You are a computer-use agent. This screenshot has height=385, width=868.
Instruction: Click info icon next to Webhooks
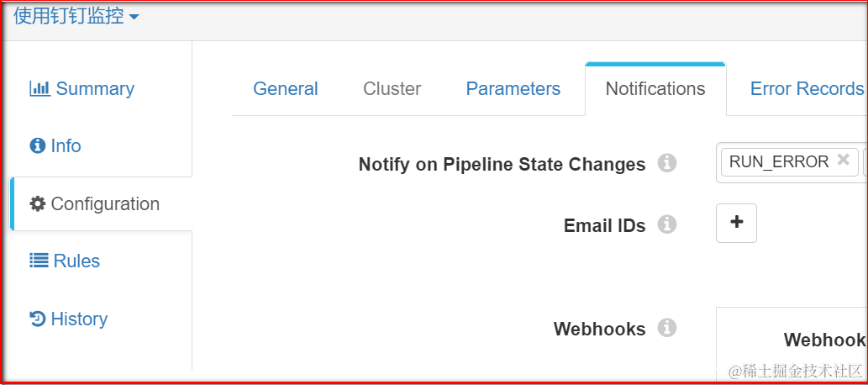click(x=667, y=328)
